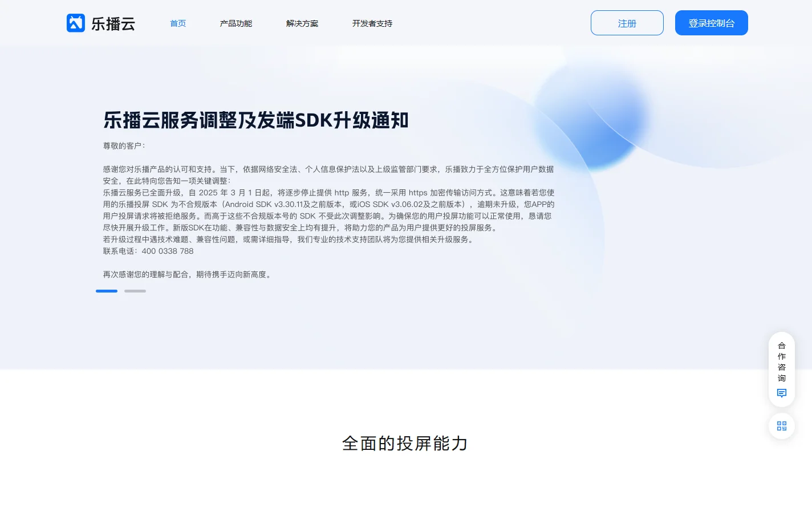Open the 开发者支持 menu
Image resolution: width=812 pixels, height=532 pixels.
pyautogui.click(x=372, y=23)
